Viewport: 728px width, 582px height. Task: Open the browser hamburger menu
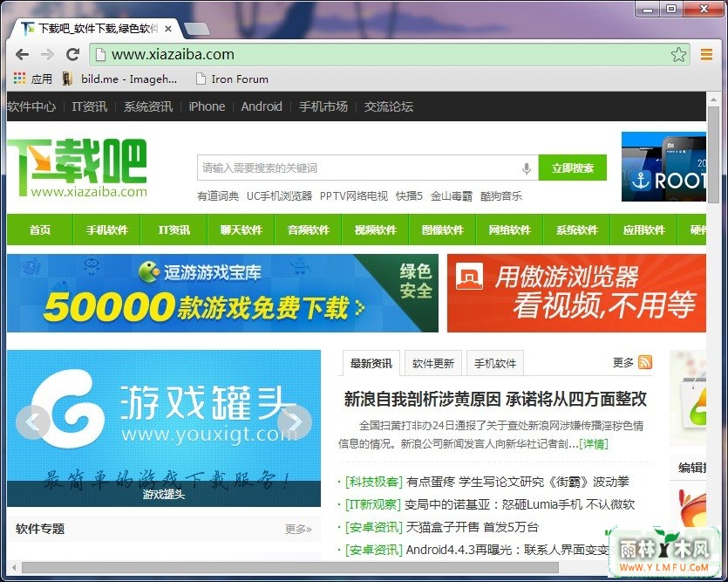tap(707, 55)
